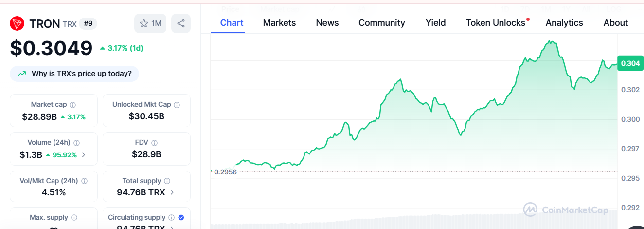The width and height of the screenshot is (644, 229).
Task: Click the 0.2956 opening price marker
Action: point(225,172)
